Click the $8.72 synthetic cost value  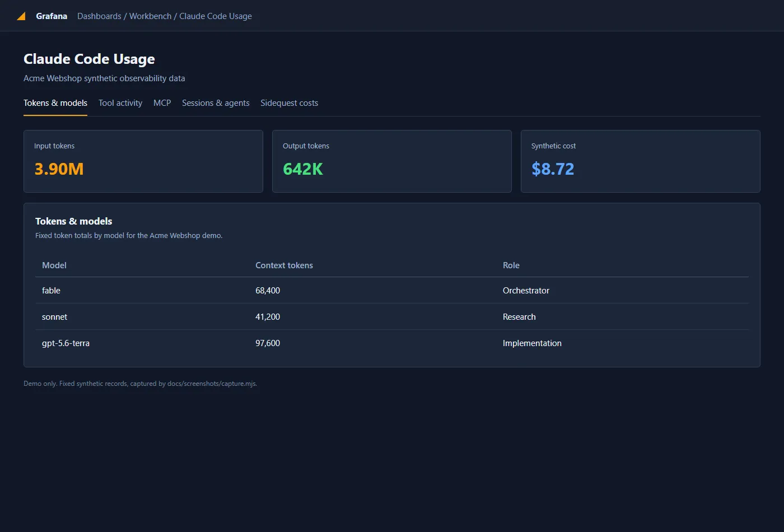[553, 169]
